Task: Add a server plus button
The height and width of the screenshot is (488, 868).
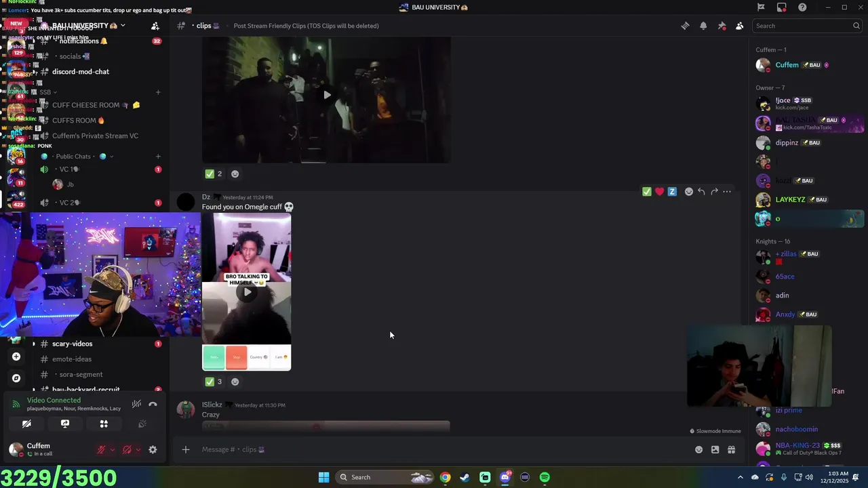Action: (16, 357)
